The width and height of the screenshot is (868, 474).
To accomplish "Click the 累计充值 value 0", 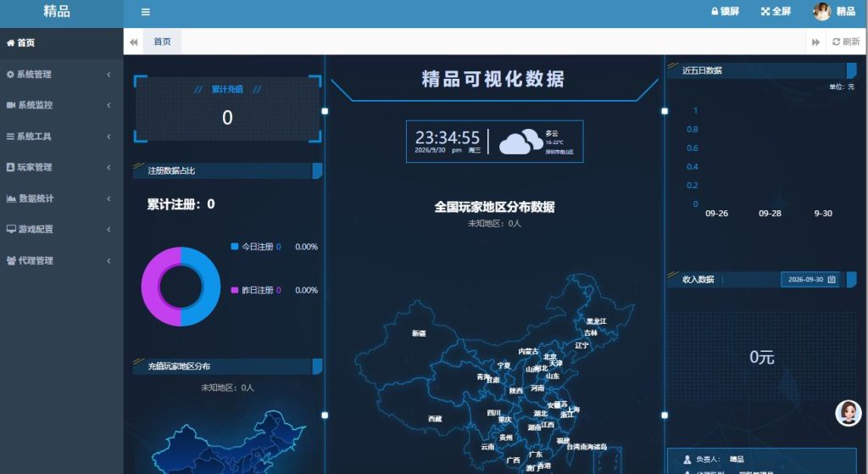I will [x=227, y=117].
